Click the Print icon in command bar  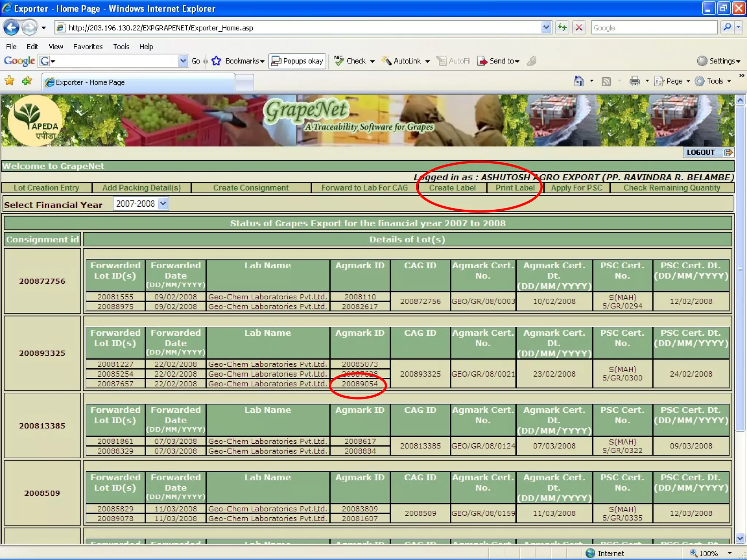pyautogui.click(x=634, y=81)
